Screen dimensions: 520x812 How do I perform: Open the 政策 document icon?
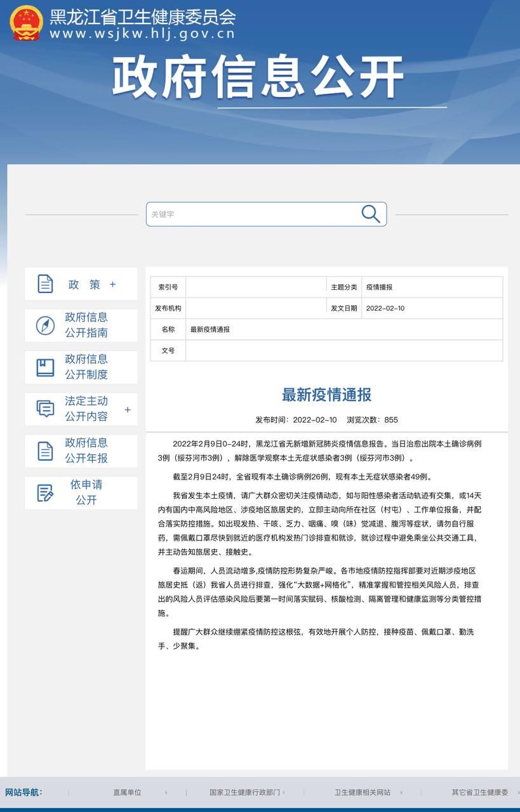point(45,284)
